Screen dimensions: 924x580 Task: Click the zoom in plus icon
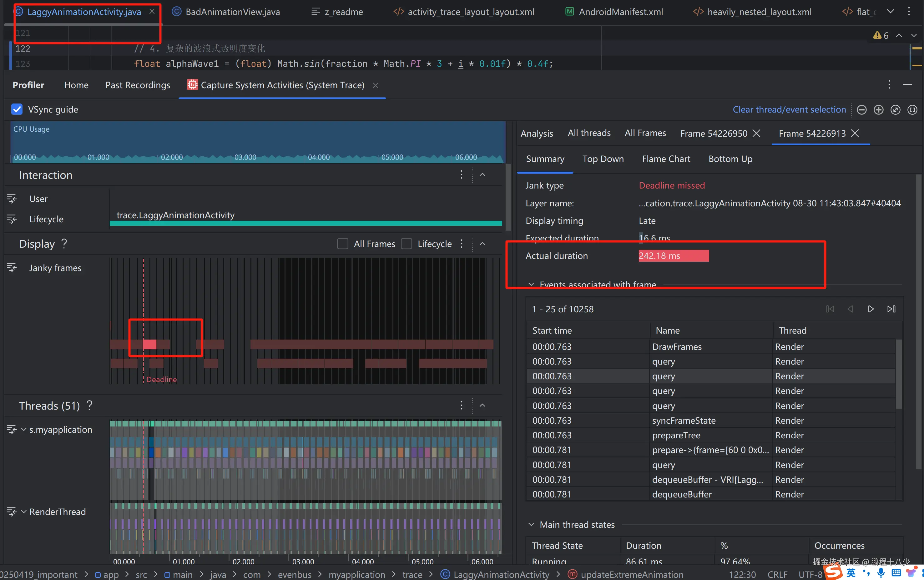click(878, 110)
